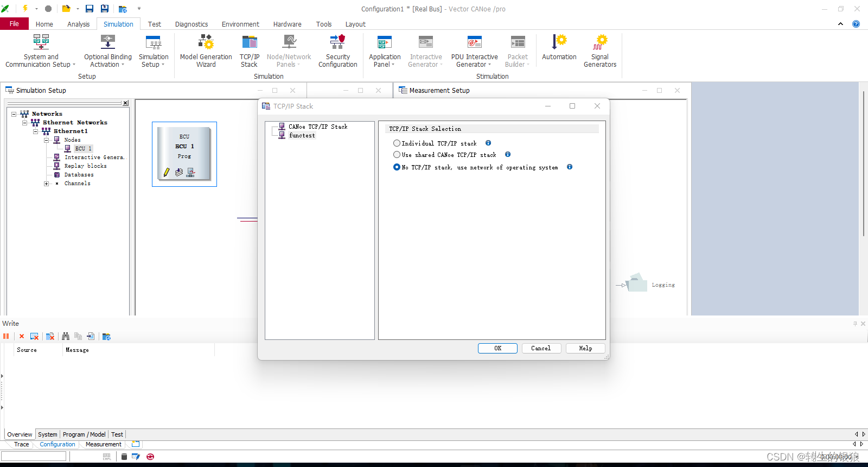Select Replay blocks in the tree
The height and width of the screenshot is (467, 868).
(x=86, y=166)
